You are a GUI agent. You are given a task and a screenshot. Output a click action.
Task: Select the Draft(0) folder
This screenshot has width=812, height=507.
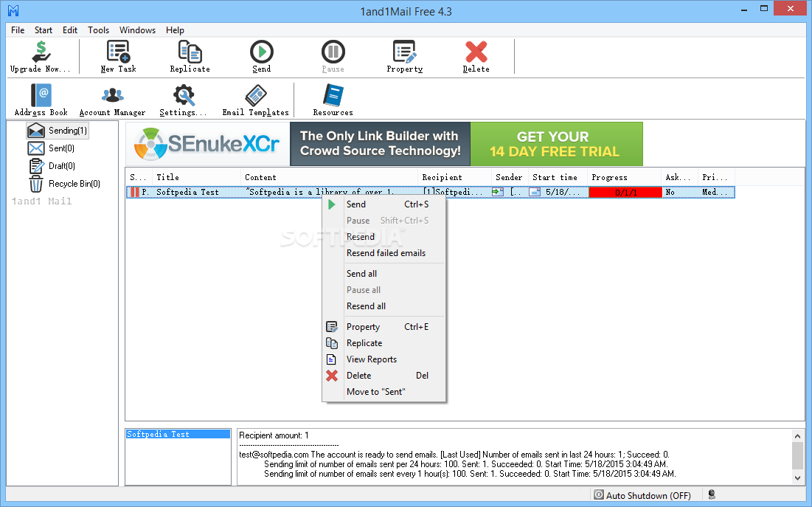click(52, 166)
